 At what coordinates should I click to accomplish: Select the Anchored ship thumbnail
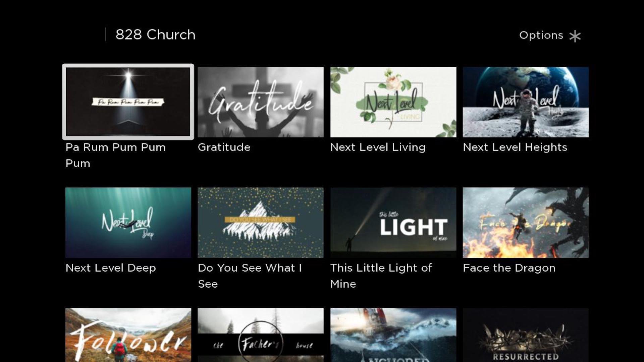pyautogui.click(x=393, y=335)
